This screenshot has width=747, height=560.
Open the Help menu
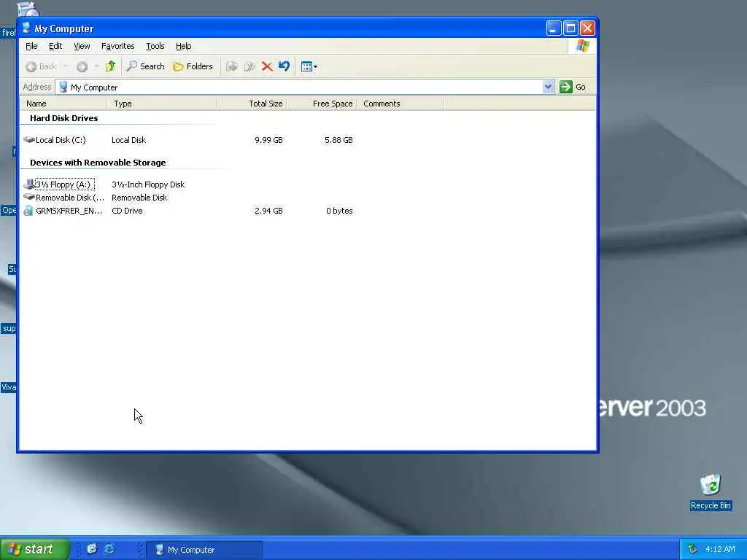(x=183, y=46)
